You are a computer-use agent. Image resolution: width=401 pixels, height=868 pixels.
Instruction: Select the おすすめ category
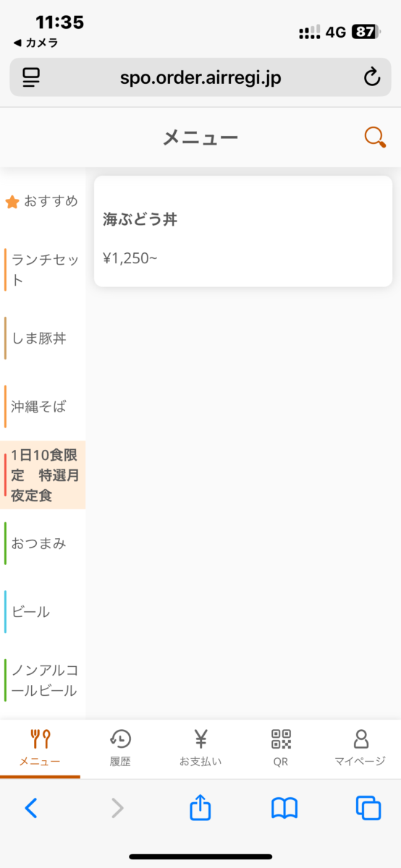pos(43,202)
